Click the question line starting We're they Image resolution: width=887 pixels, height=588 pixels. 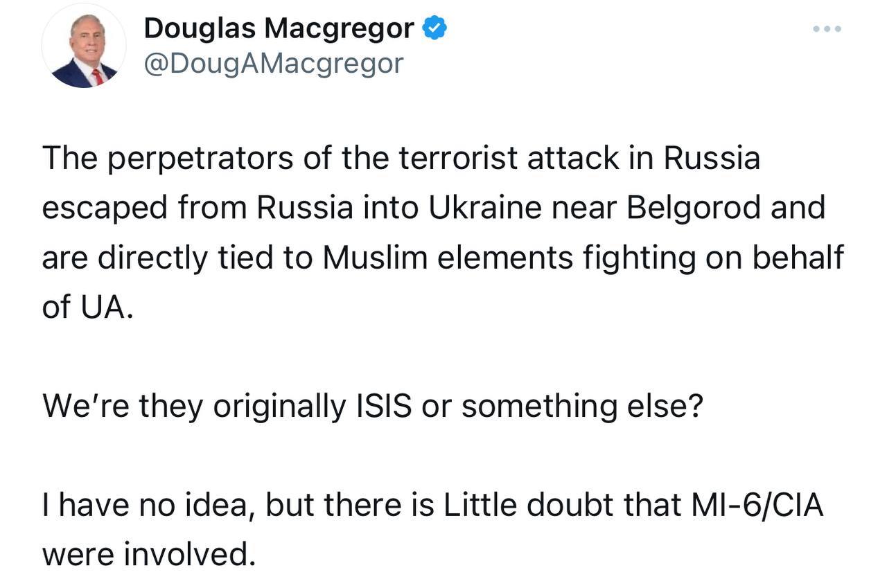[373, 407]
